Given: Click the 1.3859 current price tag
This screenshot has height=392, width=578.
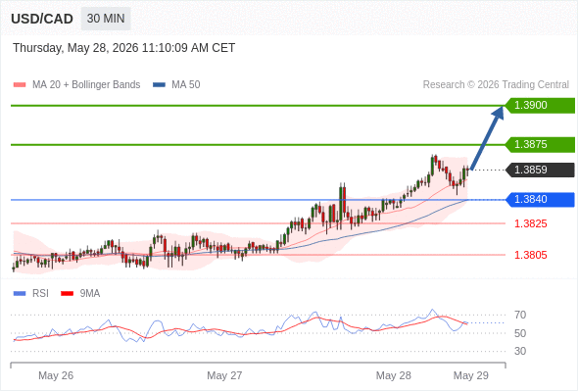Looking at the screenshot, I should tap(540, 170).
